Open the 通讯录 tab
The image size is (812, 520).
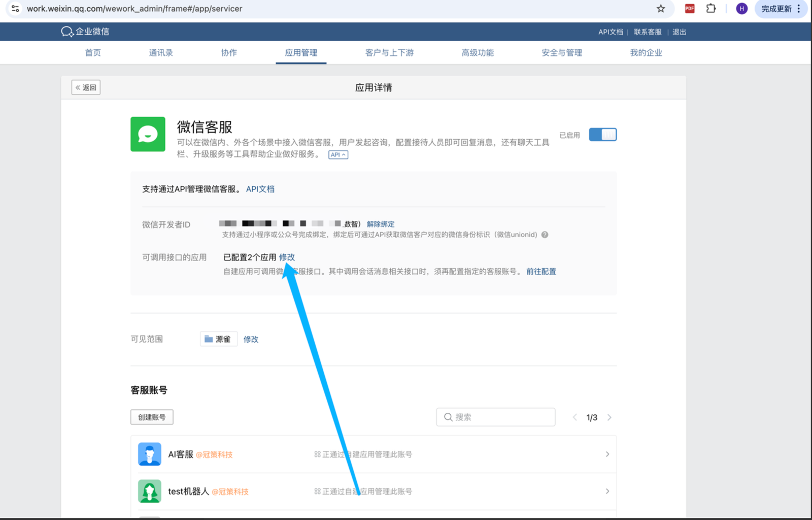[161, 52]
